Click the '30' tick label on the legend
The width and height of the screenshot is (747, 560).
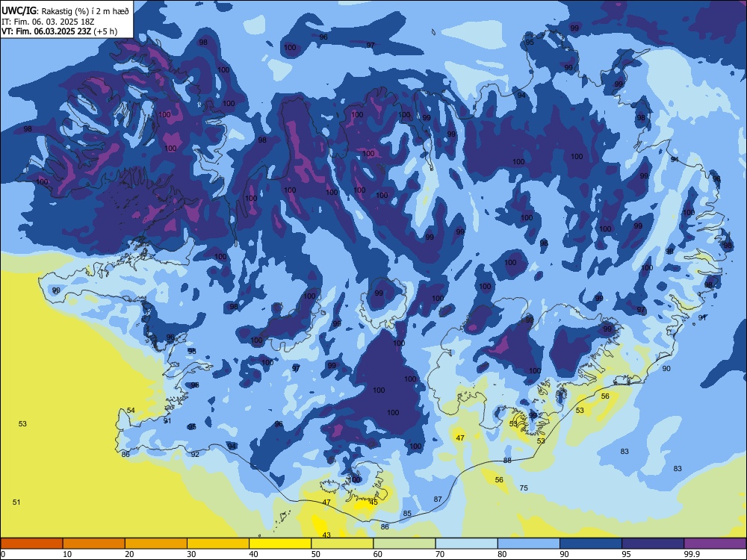[x=191, y=554]
